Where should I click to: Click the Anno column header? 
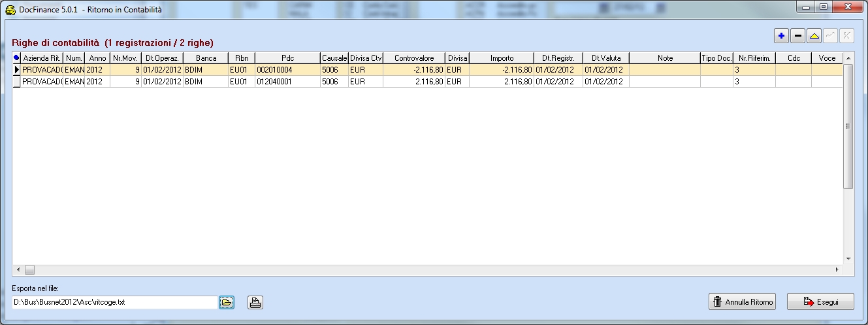coord(97,58)
